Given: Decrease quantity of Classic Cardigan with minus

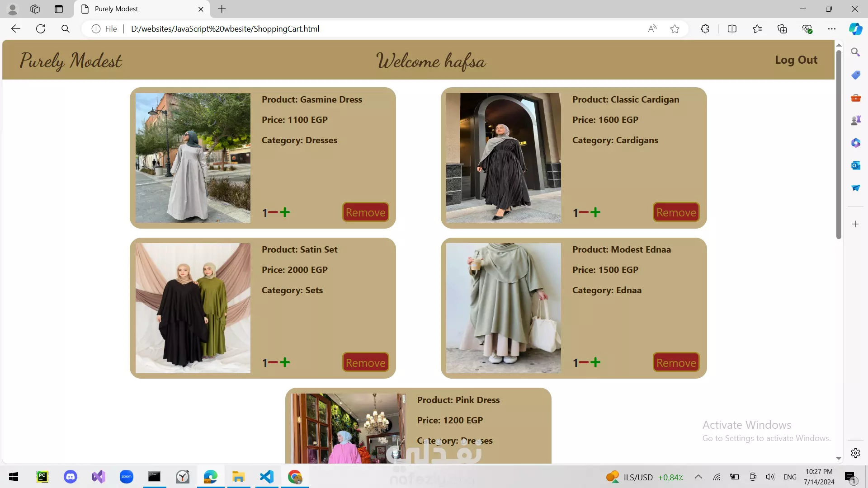Looking at the screenshot, I should 584,212.
